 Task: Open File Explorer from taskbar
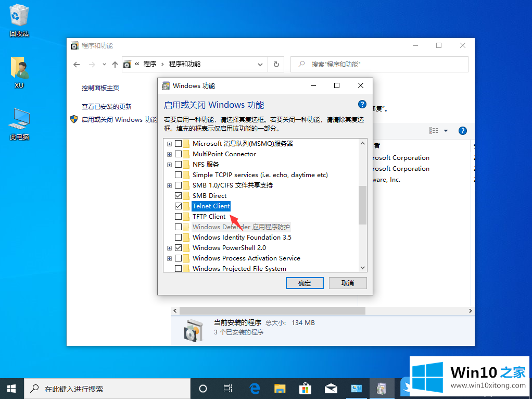coord(280,389)
